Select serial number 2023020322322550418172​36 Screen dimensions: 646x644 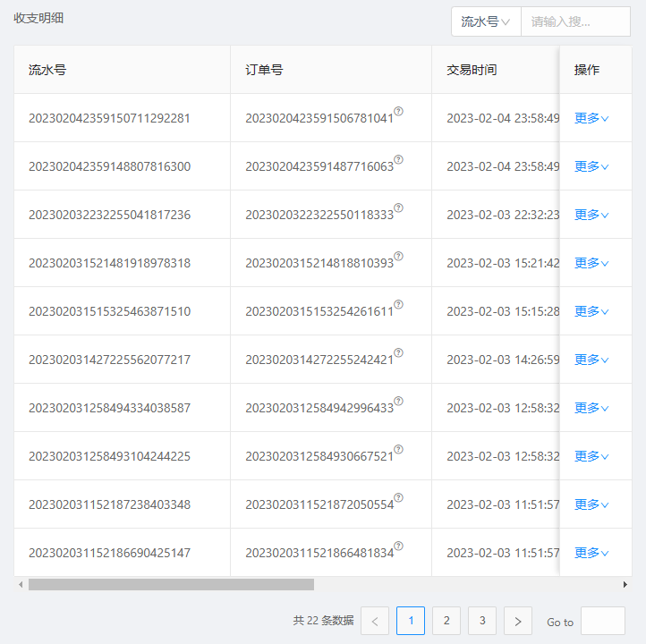109,215
